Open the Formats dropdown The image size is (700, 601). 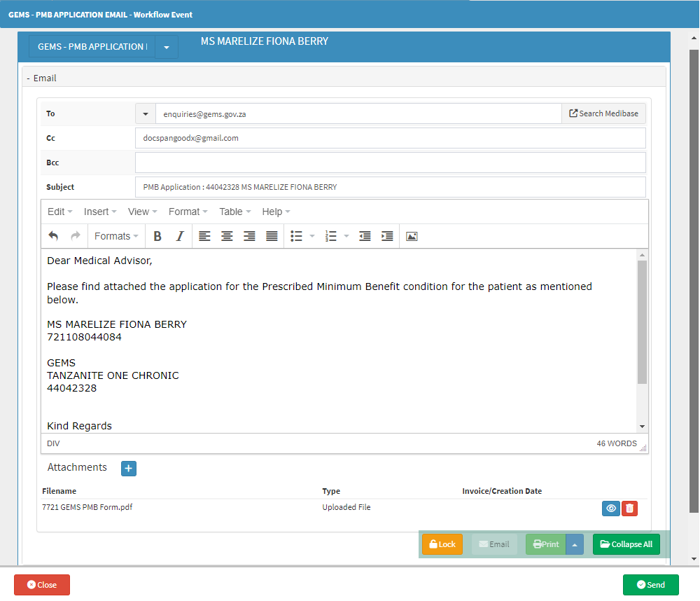[x=116, y=236]
